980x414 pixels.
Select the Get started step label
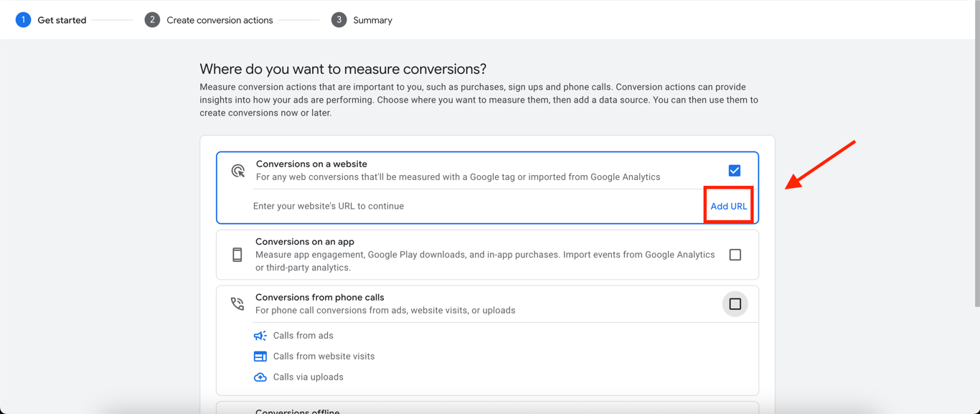pos(62,20)
